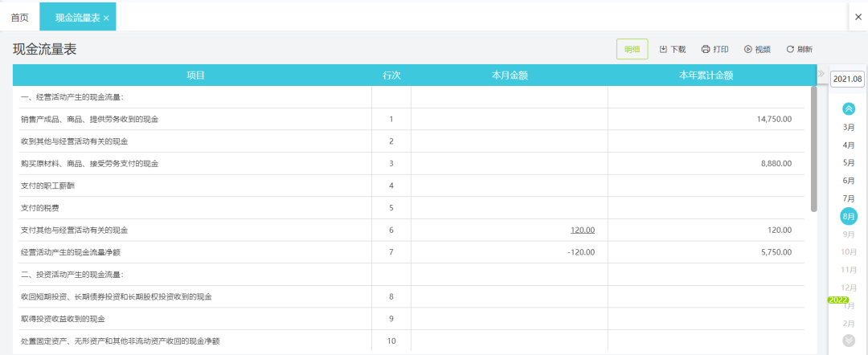Open the 视频 play icon
The image size is (868, 355).
pos(748,49)
